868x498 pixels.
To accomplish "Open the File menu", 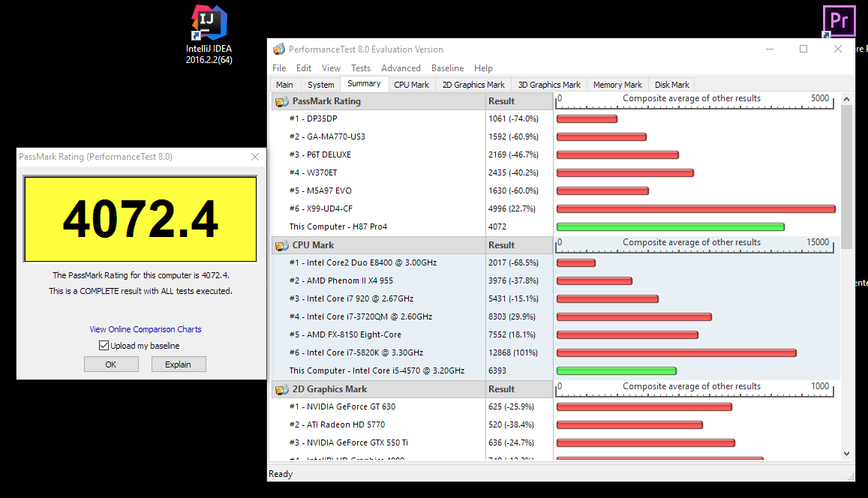I will click(279, 68).
